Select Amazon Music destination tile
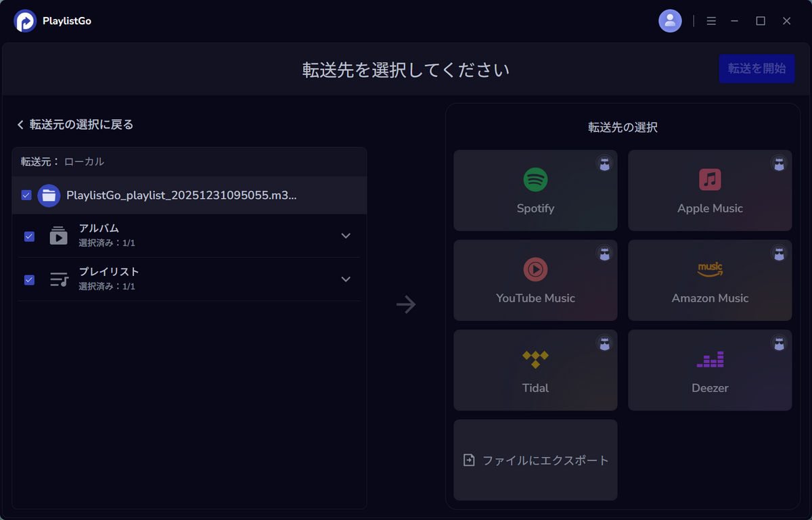Image resolution: width=812 pixels, height=520 pixels. 709,281
